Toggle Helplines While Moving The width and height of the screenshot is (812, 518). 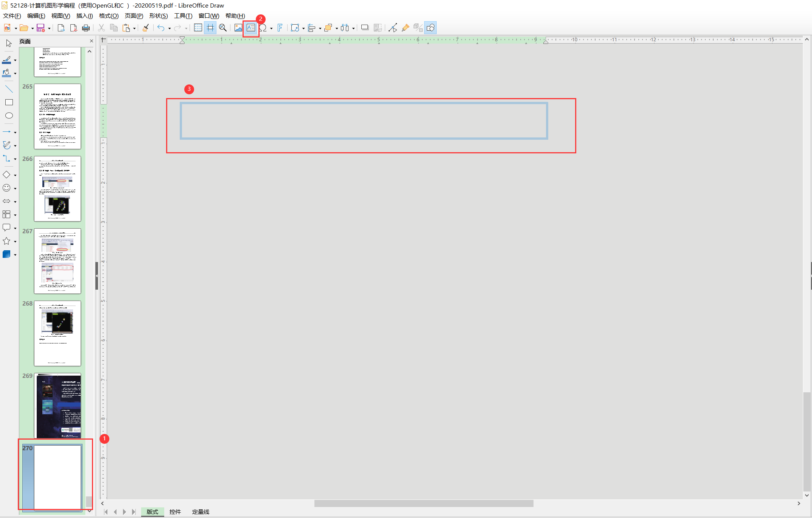(x=210, y=28)
